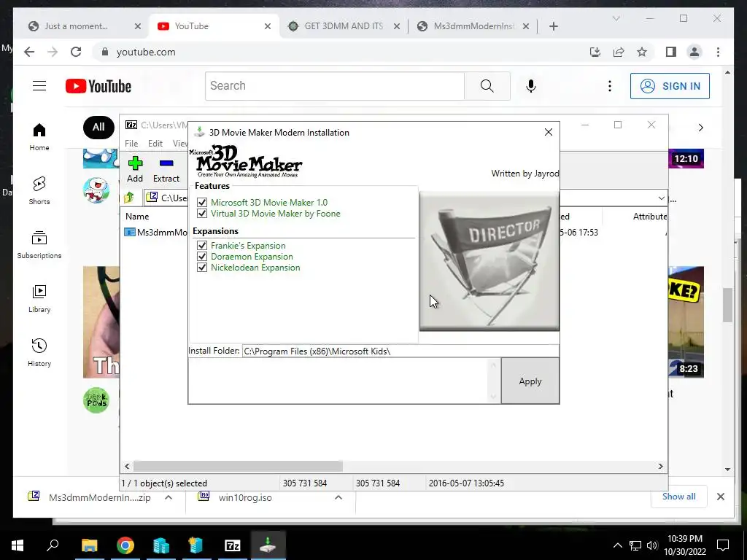The image size is (747, 560).
Task: Click the 7-Zip scrollbar left arrow
Action: coord(127,466)
